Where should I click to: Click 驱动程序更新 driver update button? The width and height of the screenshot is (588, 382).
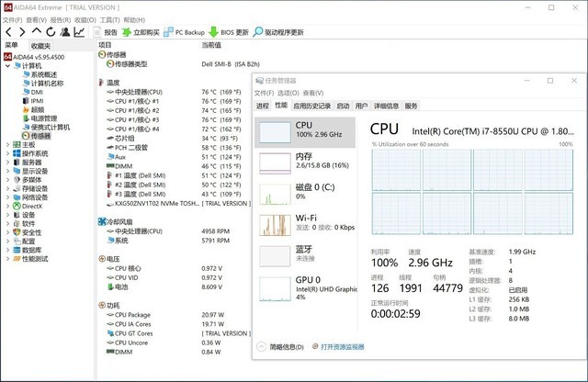278,33
